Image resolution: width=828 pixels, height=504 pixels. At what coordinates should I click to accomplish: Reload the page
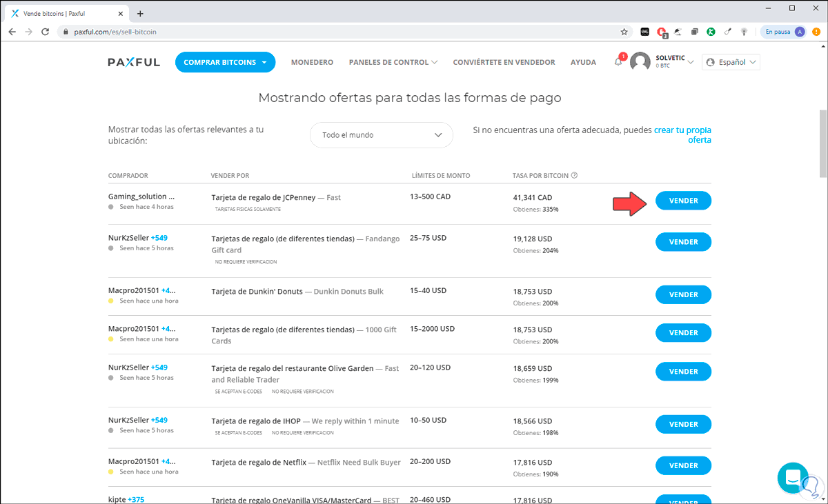click(46, 32)
